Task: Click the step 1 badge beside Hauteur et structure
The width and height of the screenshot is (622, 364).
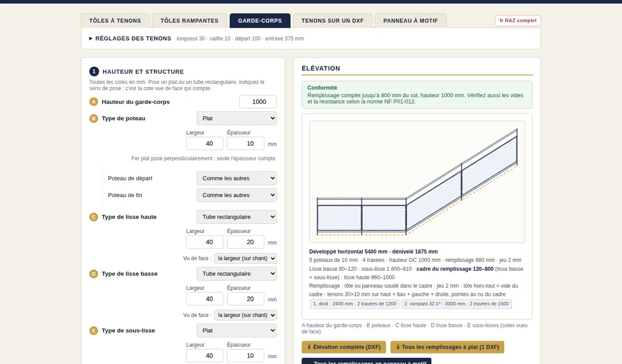Action: 94,72
